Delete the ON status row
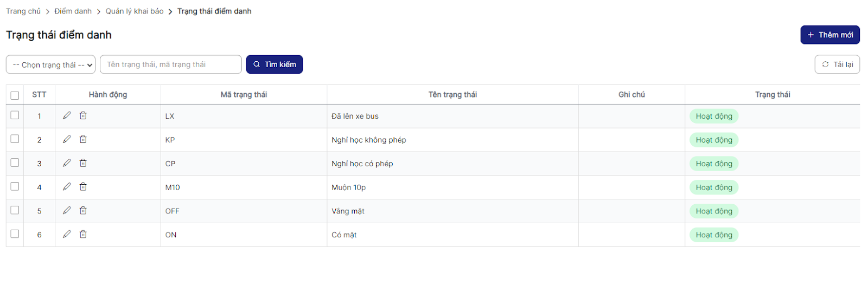Image resolution: width=868 pixels, height=305 pixels. coord(83,235)
